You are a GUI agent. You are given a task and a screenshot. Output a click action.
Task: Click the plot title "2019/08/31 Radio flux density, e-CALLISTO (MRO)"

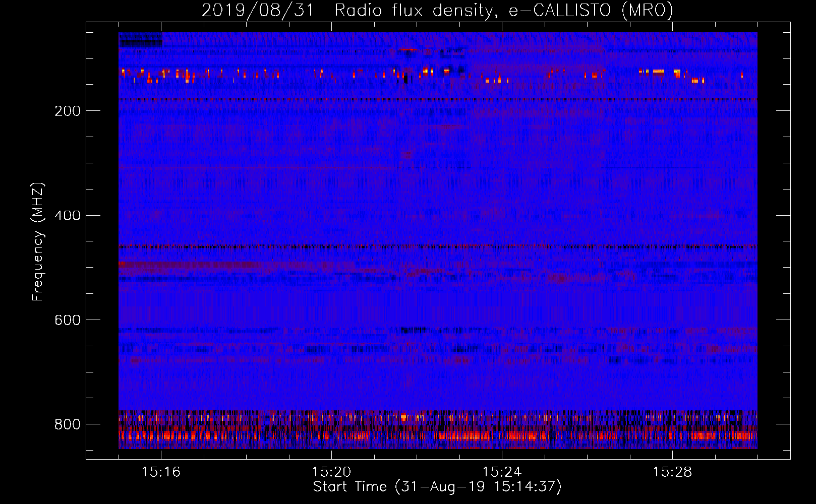(437, 10)
